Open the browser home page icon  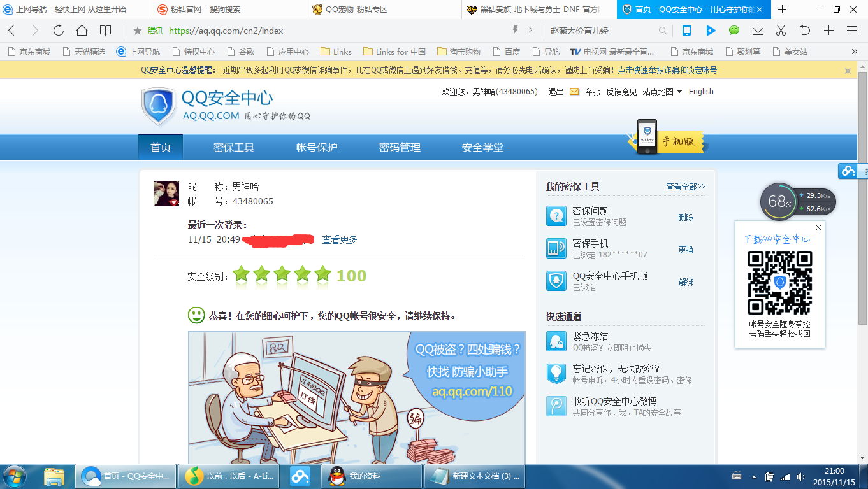coord(82,31)
